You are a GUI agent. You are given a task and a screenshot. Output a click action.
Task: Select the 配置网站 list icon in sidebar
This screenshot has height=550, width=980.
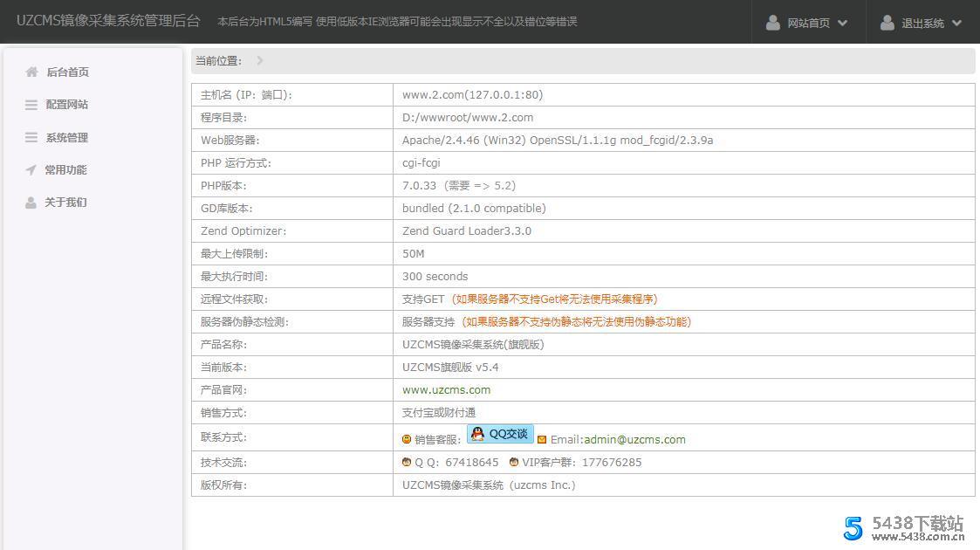[30, 104]
